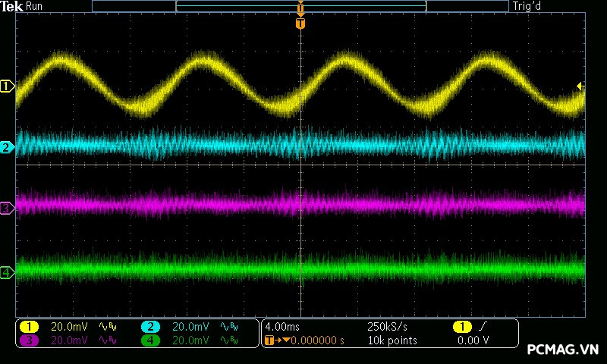The height and width of the screenshot is (364, 607).
Task: Click the 250kS/s sample rate readout
Action: pos(388,326)
